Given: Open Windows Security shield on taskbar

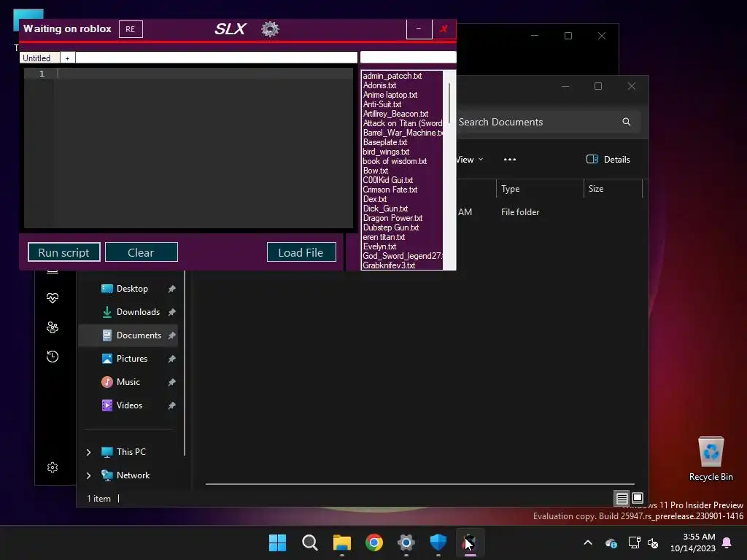Looking at the screenshot, I should 438,542.
